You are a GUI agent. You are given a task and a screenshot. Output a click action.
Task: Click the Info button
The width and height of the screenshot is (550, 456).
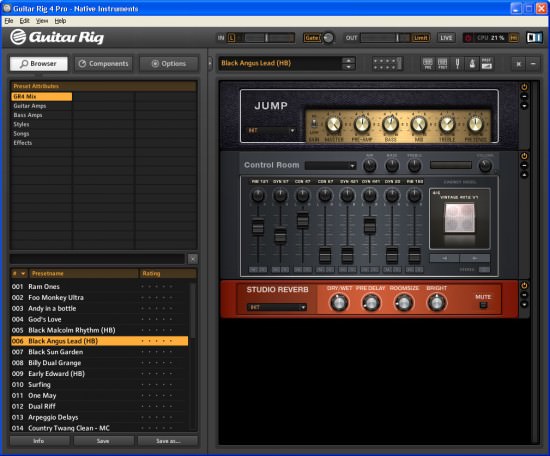point(39,441)
